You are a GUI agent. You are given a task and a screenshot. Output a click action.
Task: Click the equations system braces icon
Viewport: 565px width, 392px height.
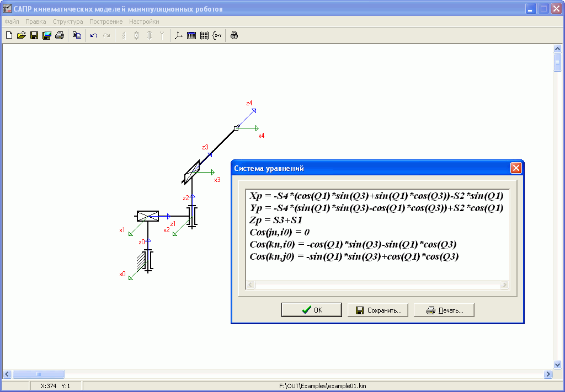[x=217, y=35]
